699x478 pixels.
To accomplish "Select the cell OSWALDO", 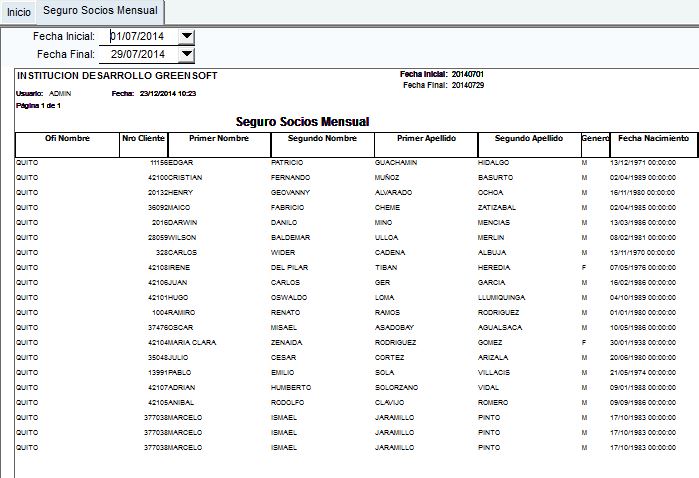I will pos(289,297).
